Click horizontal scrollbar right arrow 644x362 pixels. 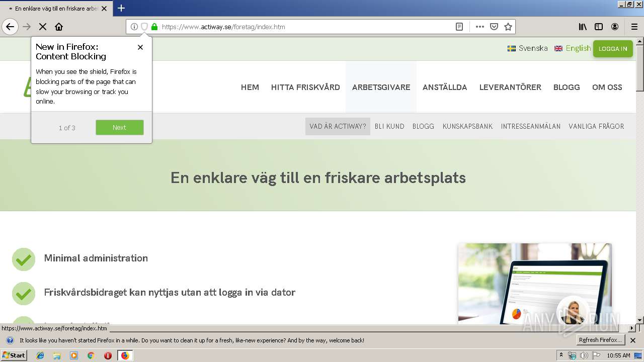pos(632,328)
